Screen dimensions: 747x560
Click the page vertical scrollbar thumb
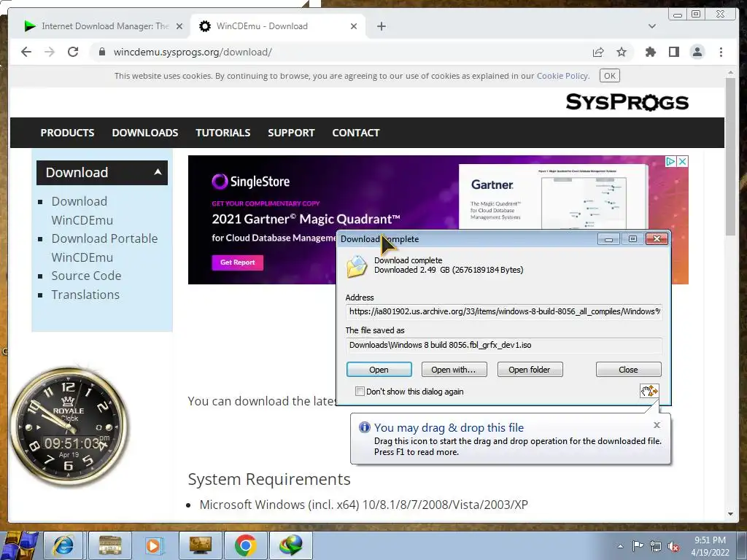[730, 156]
